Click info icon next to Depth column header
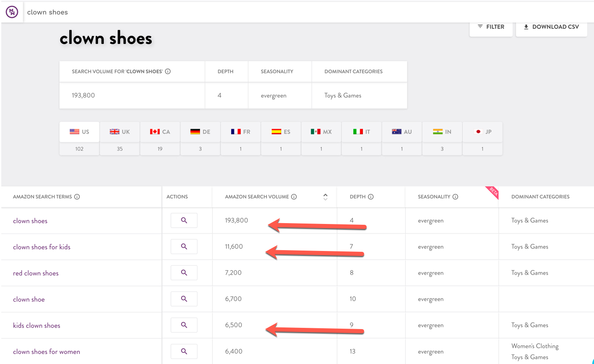The height and width of the screenshot is (364, 594). (x=371, y=197)
